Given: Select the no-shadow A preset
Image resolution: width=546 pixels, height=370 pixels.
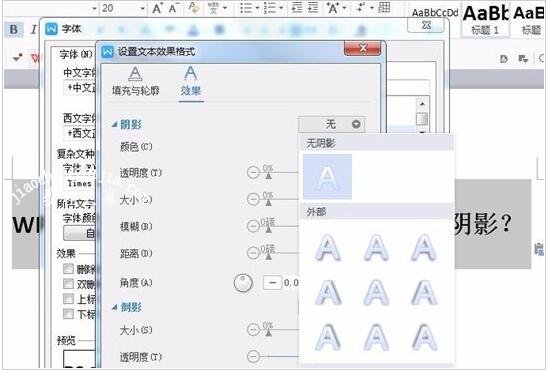Looking at the screenshot, I should pyautogui.click(x=327, y=177).
